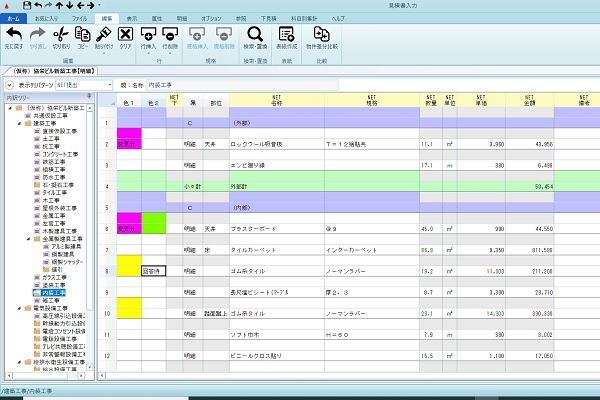
Task: Click the save icon in quick access bar
Action: 27,5
